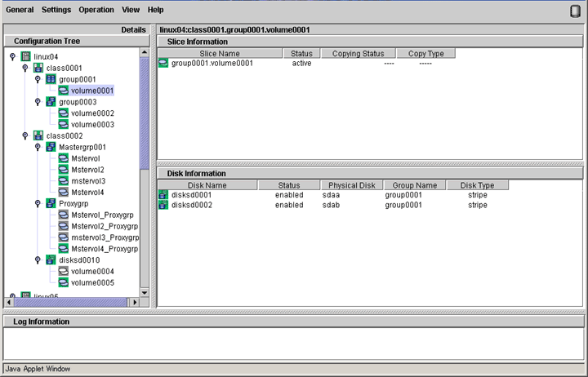Select the volume0002 volume icon

[x=63, y=113]
